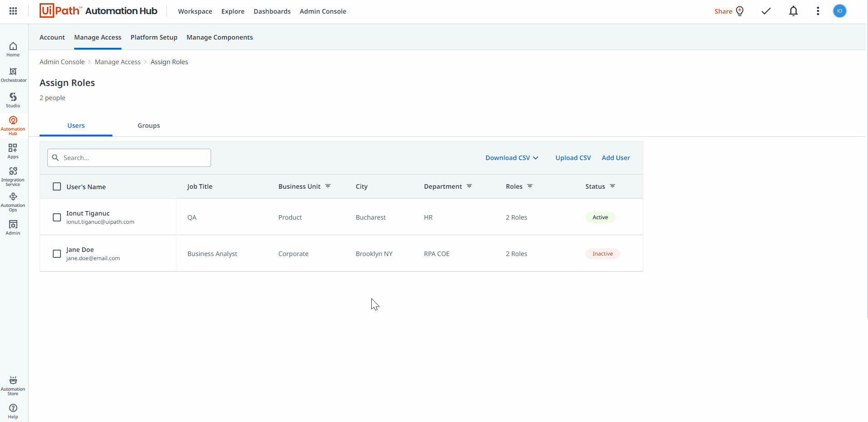Screen dimensions: 868x422
Task: Open the Explore menu
Action: click(x=233, y=11)
